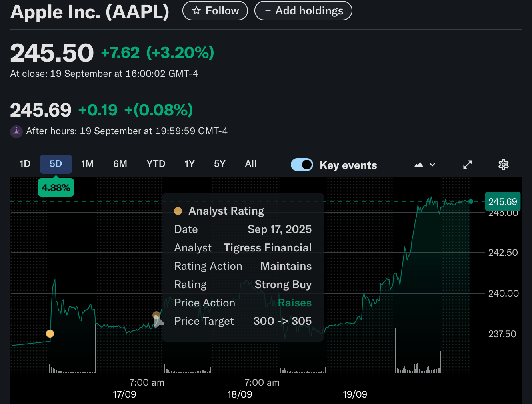Click the yellow key event marker on chart
The height and width of the screenshot is (404, 532).
pyautogui.click(x=50, y=334)
